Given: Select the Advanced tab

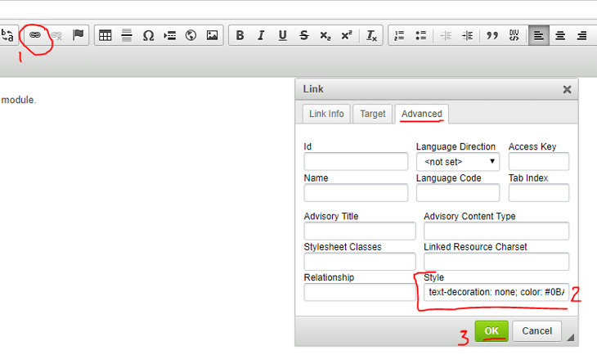Looking at the screenshot, I should coord(422,114).
